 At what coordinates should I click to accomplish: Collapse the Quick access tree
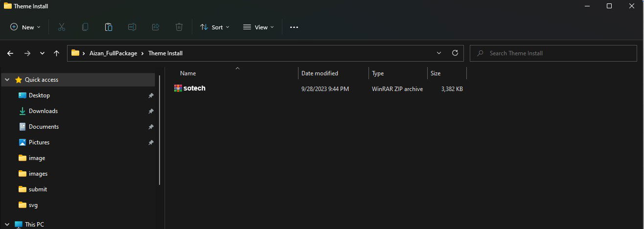pos(7,80)
